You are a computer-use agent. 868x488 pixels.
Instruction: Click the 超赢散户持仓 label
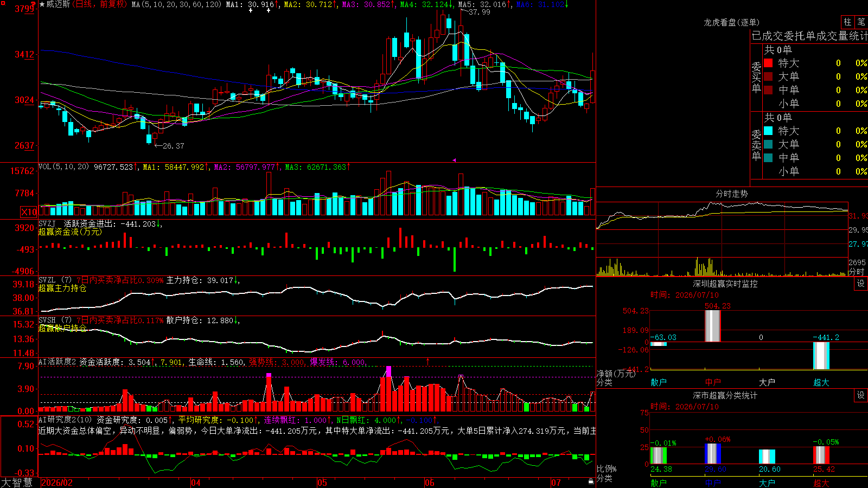click(62, 328)
